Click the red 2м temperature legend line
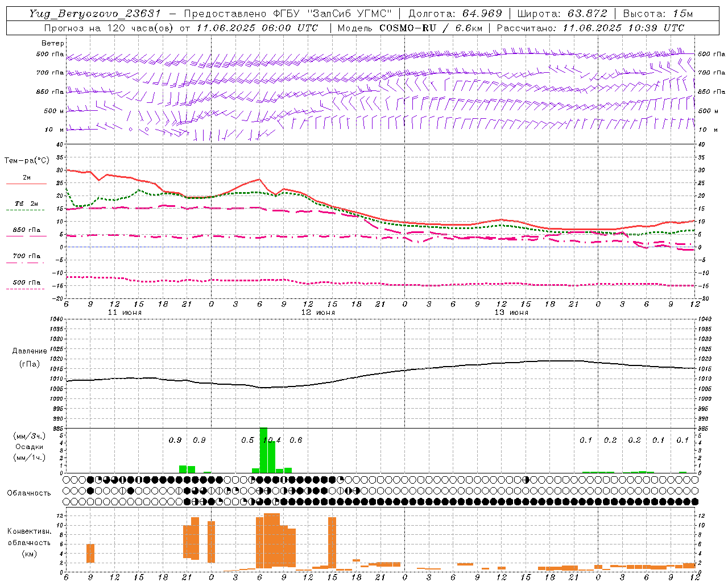The image size is (728, 582). [x=26, y=184]
